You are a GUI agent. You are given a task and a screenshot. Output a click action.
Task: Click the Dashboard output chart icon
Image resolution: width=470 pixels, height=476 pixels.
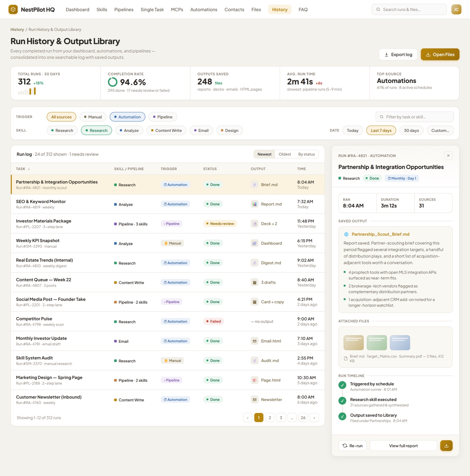pyautogui.click(x=254, y=243)
